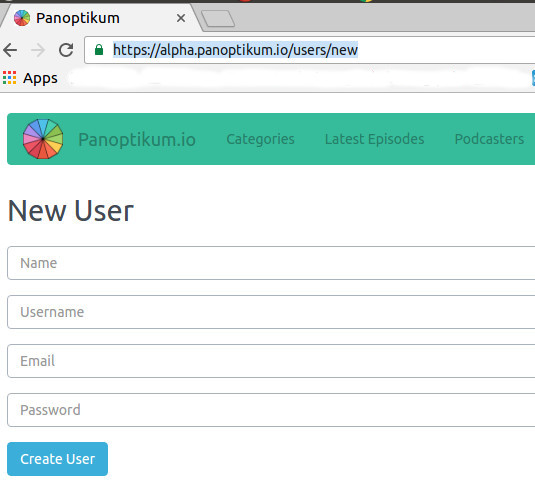Go to the Podcasters page
Screen dimensions: 535x486
tap(489, 139)
